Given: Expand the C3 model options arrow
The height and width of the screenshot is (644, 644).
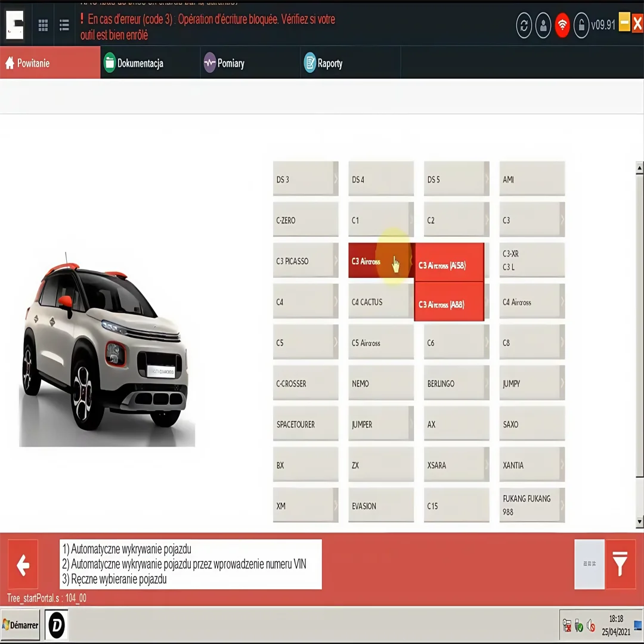Looking at the screenshot, I should click(560, 219).
